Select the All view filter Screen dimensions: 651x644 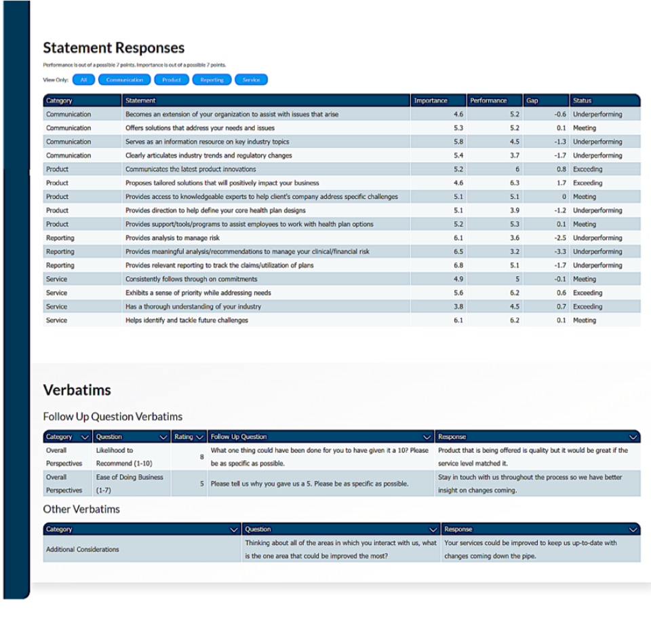tap(83, 80)
